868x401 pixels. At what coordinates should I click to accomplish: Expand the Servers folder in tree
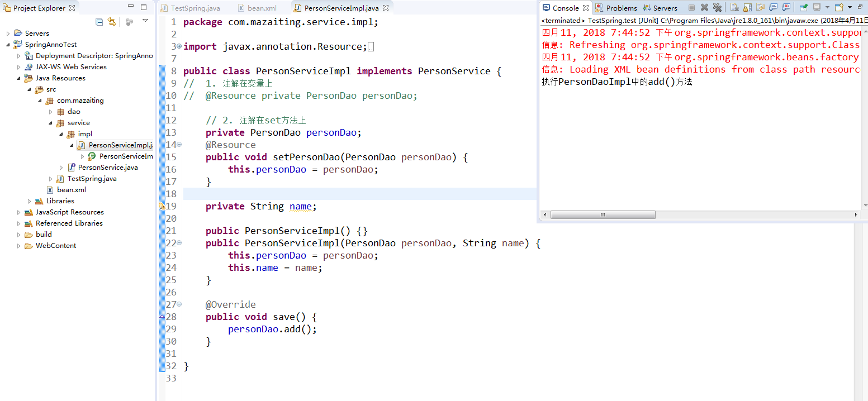8,34
